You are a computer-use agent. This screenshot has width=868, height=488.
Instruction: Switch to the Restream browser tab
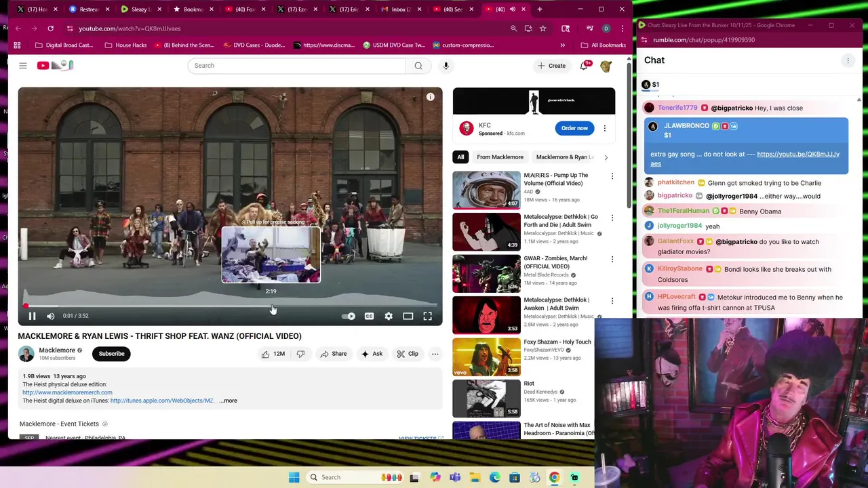point(88,9)
